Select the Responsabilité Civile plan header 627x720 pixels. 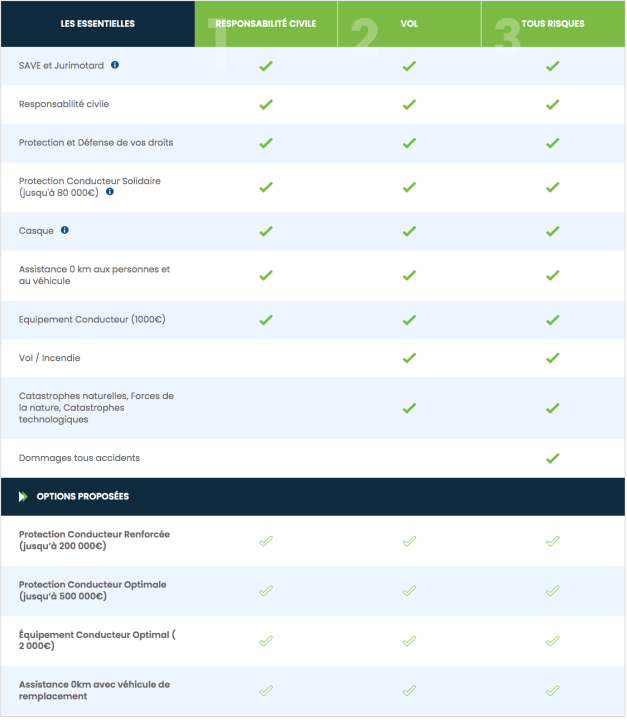coord(266,23)
